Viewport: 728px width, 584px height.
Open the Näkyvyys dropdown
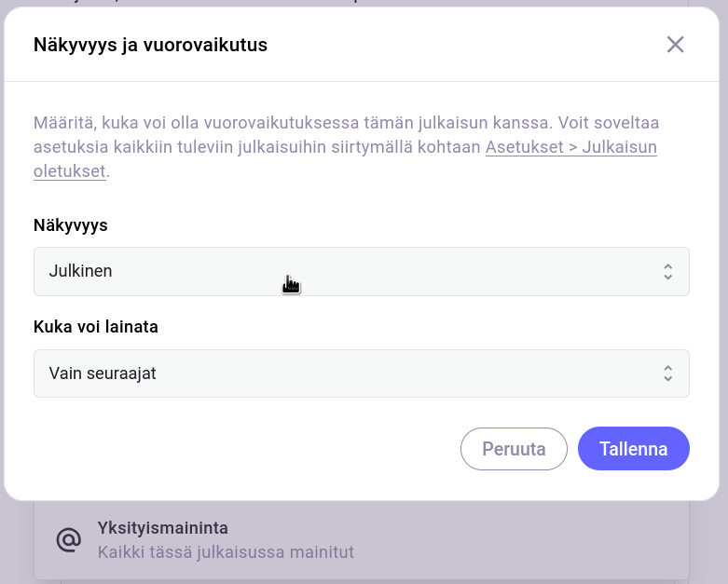361,272
